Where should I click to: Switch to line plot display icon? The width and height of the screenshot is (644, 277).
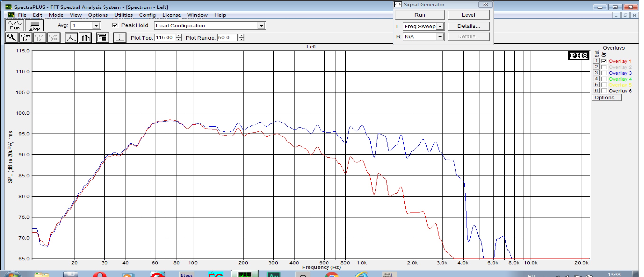click(71, 38)
